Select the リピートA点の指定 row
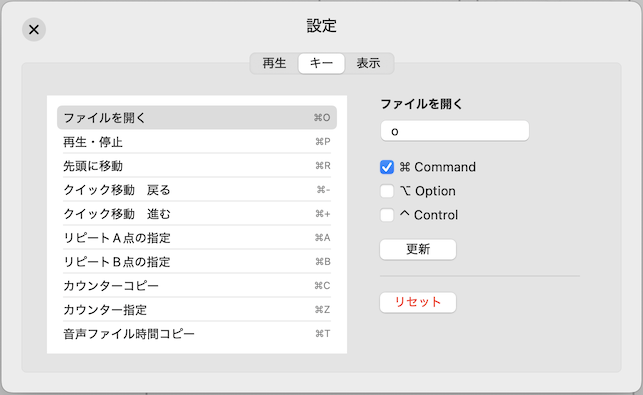This screenshot has width=643, height=395. (197, 238)
